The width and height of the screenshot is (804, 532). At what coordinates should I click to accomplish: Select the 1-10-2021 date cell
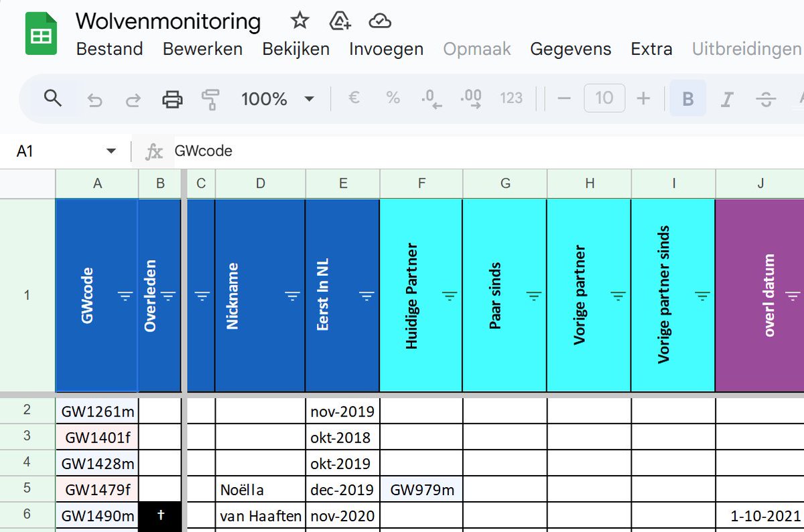click(760, 515)
